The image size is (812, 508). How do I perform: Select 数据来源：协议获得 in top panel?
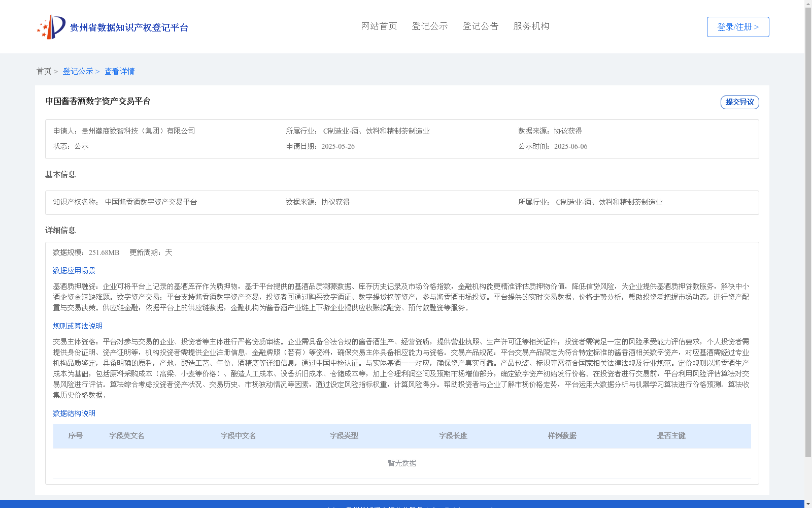click(550, 131)
